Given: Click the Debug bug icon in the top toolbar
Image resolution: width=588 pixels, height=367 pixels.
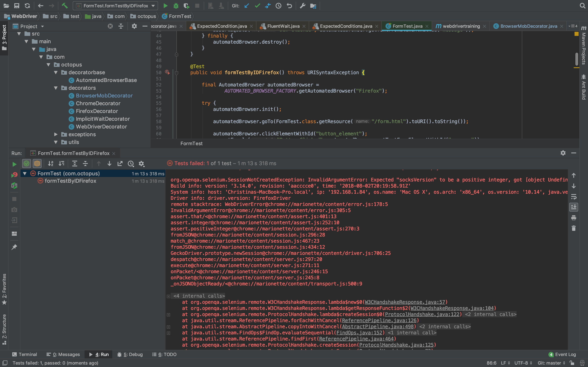Looking at the screenshot, I should [176, 6].
